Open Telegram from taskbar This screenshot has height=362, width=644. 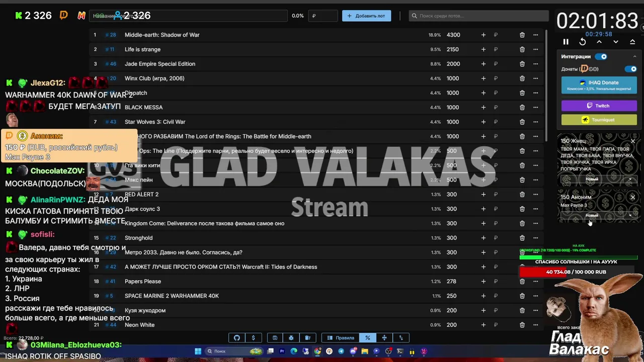click(x=341, y=351)
